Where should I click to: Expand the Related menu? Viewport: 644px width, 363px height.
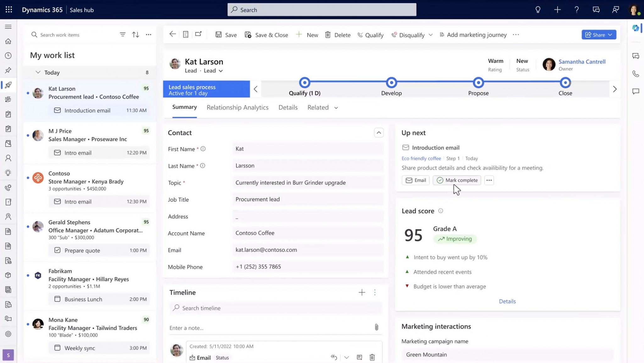pyautogui.click(x=322, y=107)
